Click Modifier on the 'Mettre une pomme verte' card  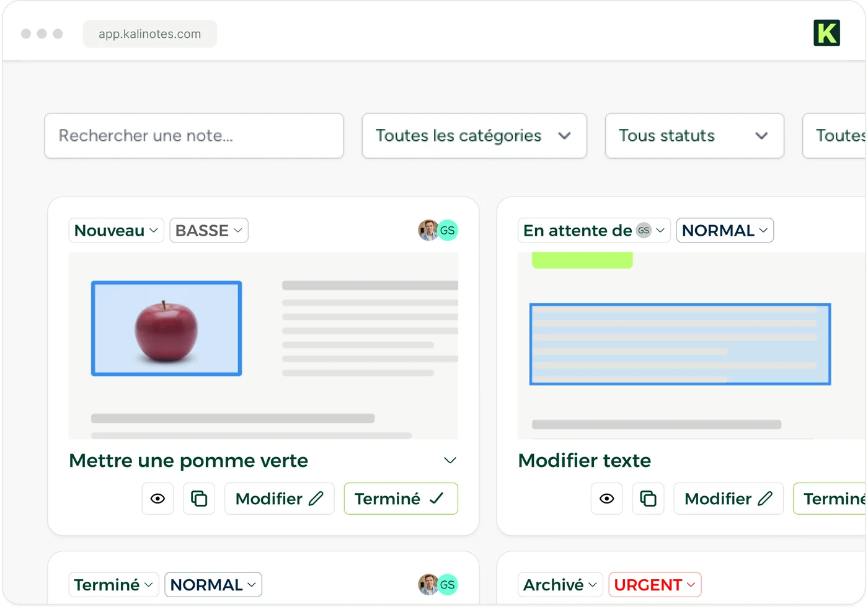(x=279, y=499)
